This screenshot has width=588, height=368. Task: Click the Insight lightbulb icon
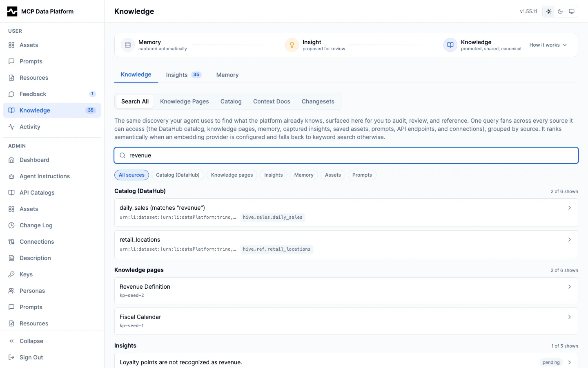coord(292,45)
